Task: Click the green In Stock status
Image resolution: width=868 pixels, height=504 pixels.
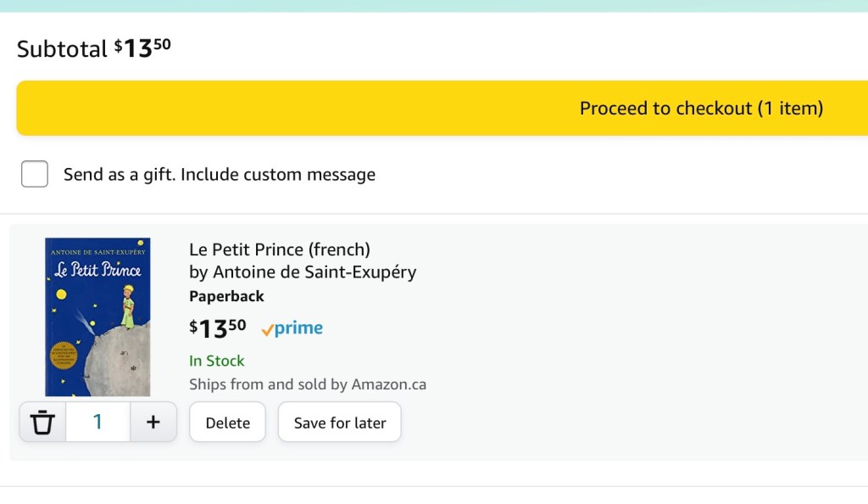Action: 217,361
